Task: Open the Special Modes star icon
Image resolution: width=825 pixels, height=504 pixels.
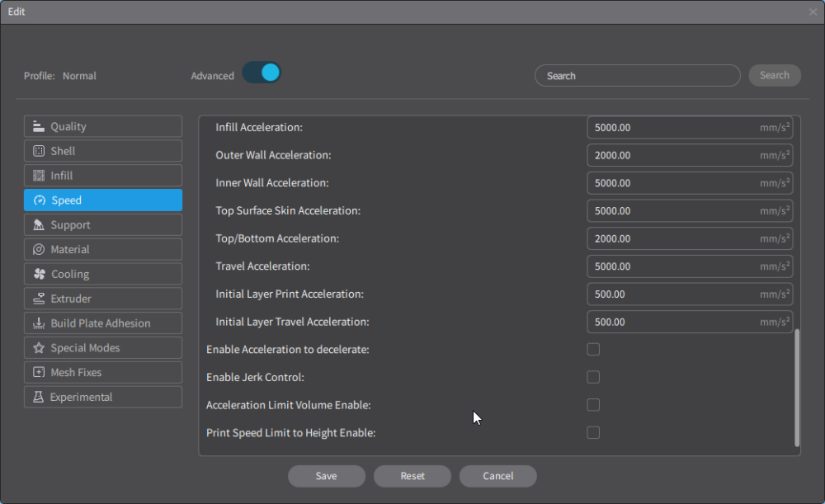Action: (x=39, y=348)
